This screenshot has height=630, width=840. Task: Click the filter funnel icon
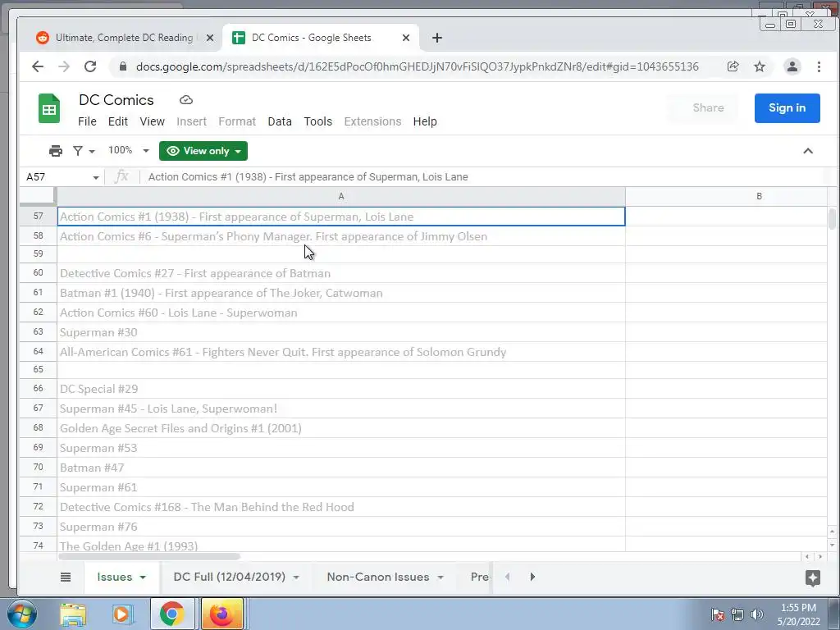pos(78,151)
